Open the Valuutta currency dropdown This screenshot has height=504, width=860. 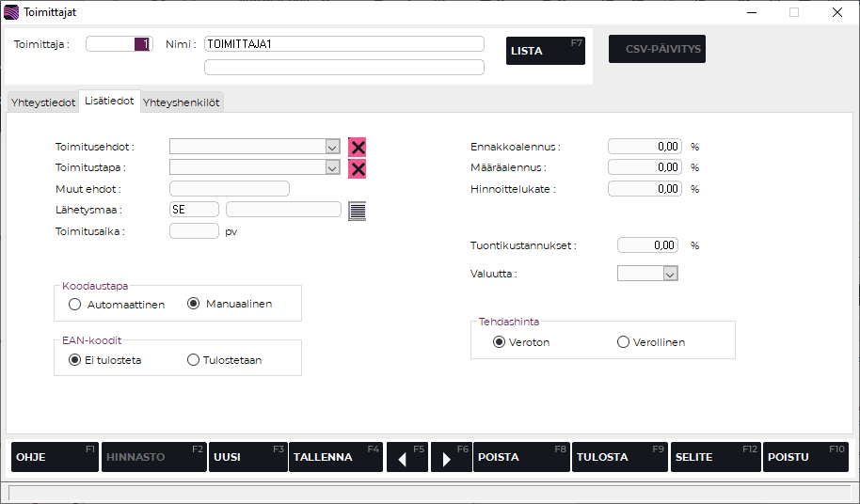click(x=669, y=274)
